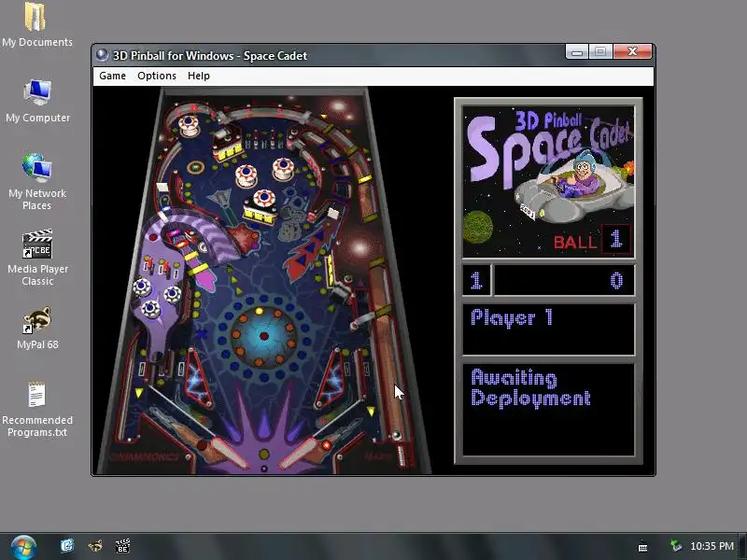The width and height of the screenshot is (747, 560).
Task: Click the Awaiting Deployment message
Action: [530, 388]
